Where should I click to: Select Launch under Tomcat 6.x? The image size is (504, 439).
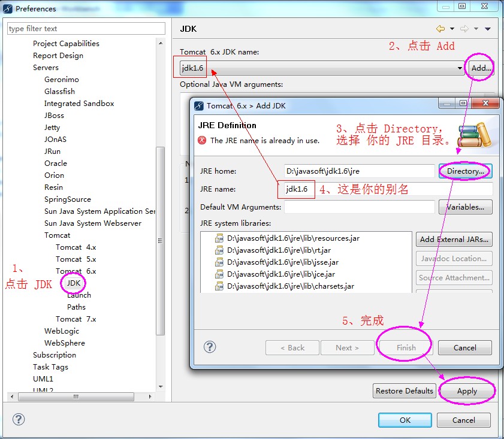point(79,295)
